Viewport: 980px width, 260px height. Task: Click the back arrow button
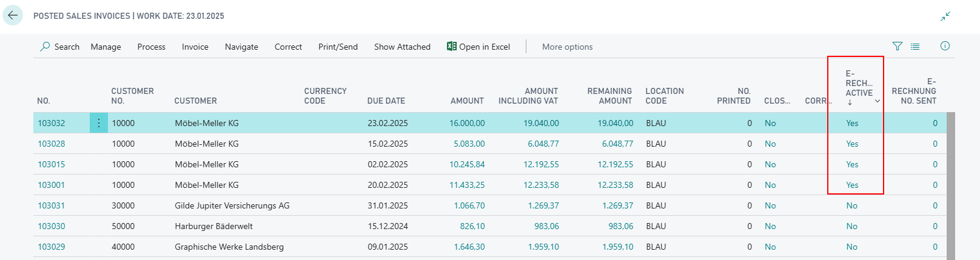(x=13, y=16)
